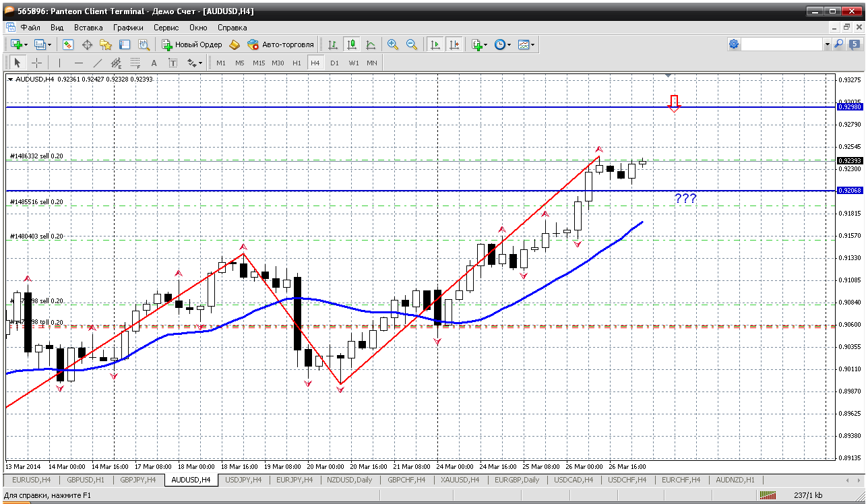Select the H4 timeframe button
868x504 pixels.
coord(315,63)
